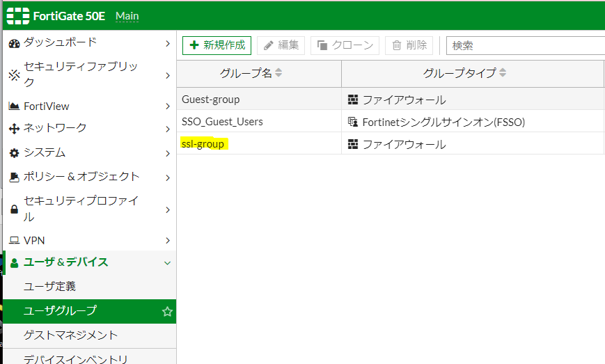The image size is (605, 364).
Task: Select the Guest-group row name
Action: point(211,100)
